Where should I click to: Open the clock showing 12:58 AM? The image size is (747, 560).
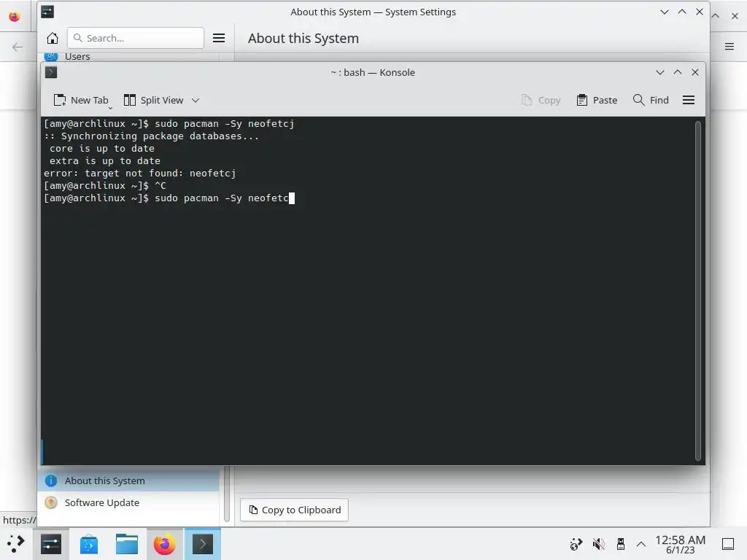(680, 544)
